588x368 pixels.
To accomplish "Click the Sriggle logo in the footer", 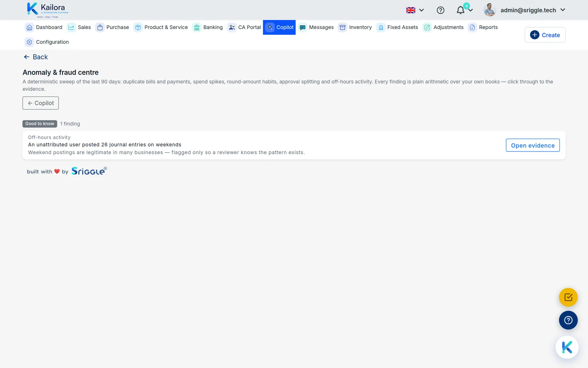I will tap(89, 171).
